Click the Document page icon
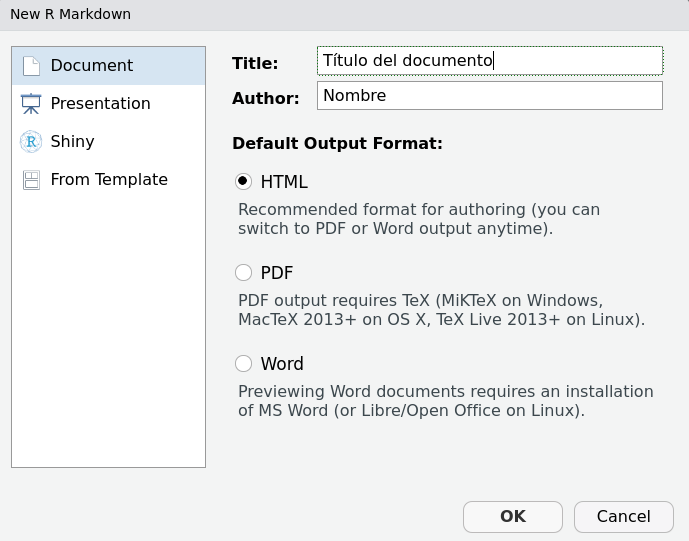The image size is (689, 541). pos(31,66)
